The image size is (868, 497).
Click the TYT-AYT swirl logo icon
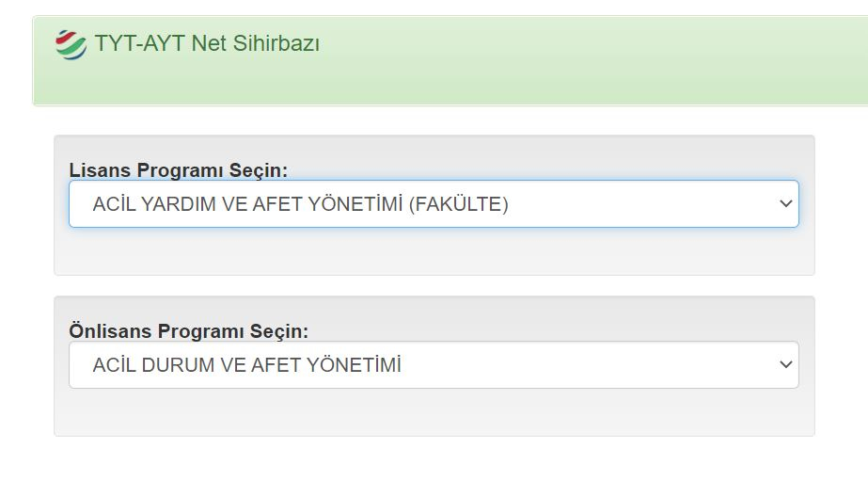pos(71,44)
